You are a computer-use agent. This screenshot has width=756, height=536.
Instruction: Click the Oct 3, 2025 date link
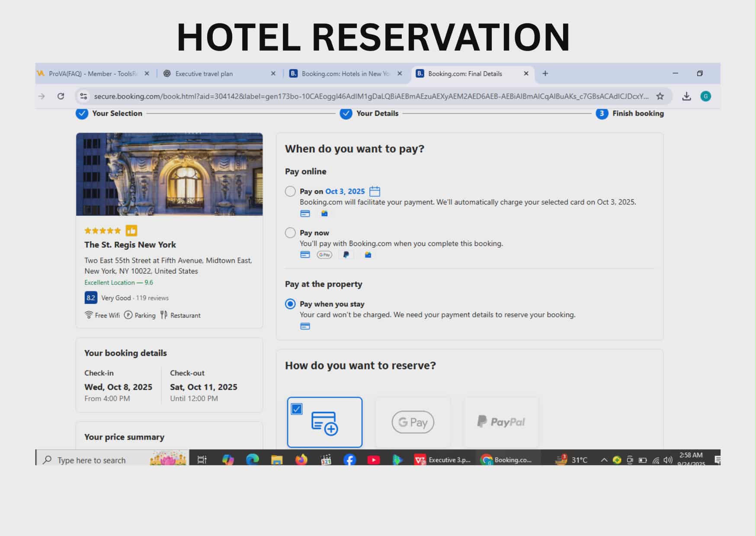click(345, 191)
